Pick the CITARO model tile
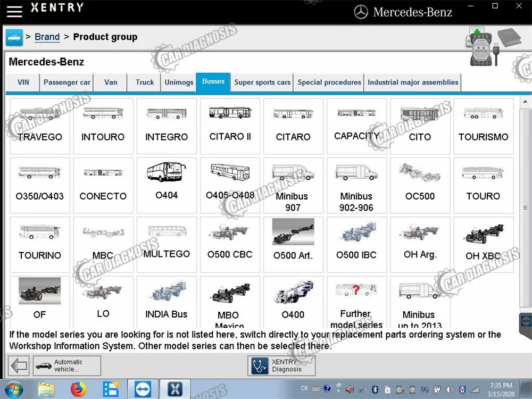 coord(293,126)
